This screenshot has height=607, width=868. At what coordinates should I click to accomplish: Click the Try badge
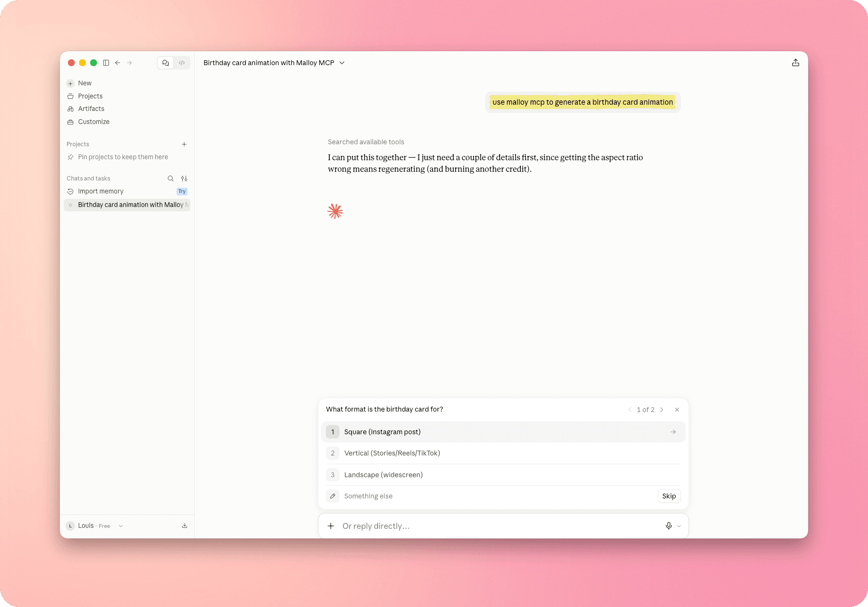[x=182, y=192]
